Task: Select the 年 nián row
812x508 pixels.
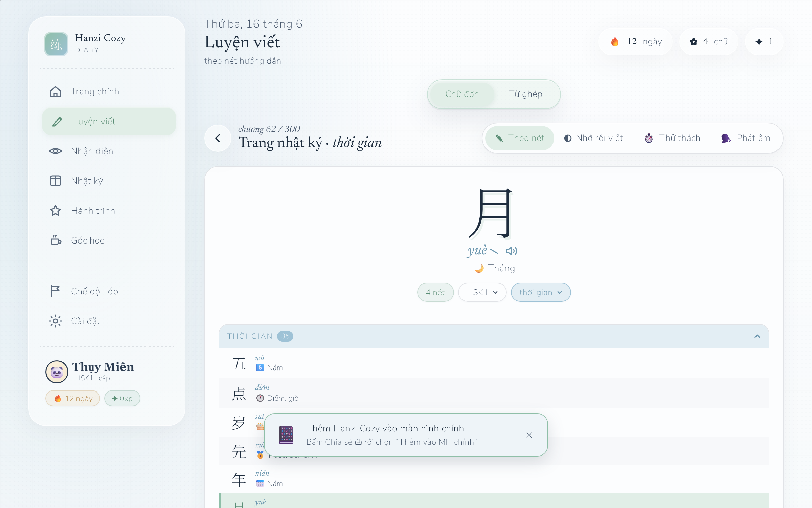Action: (x=494, y=480)
